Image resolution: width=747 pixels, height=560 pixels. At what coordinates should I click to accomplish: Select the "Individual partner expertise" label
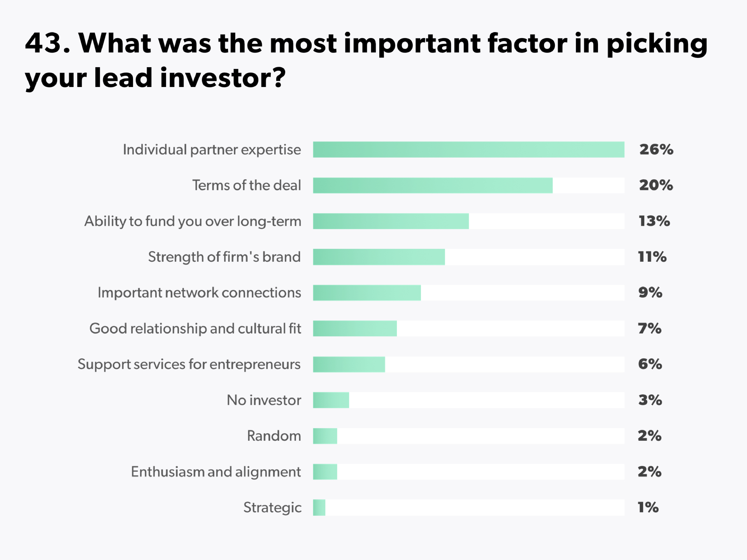click(x=212, y=150)
